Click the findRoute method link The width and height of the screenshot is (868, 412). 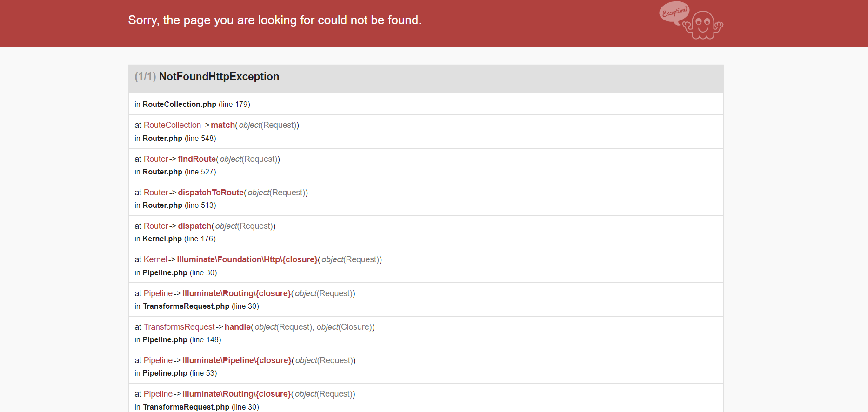point(197,159)
